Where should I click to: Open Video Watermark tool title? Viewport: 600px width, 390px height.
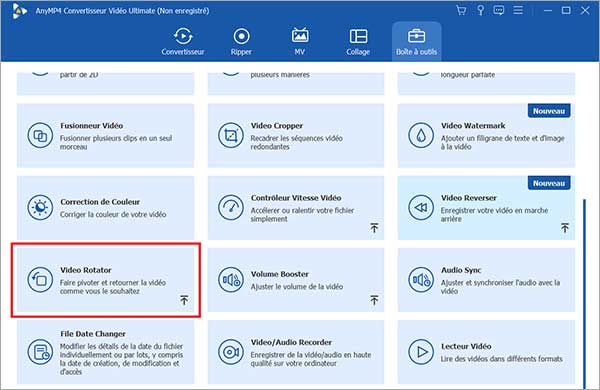[x=473, y=126]
